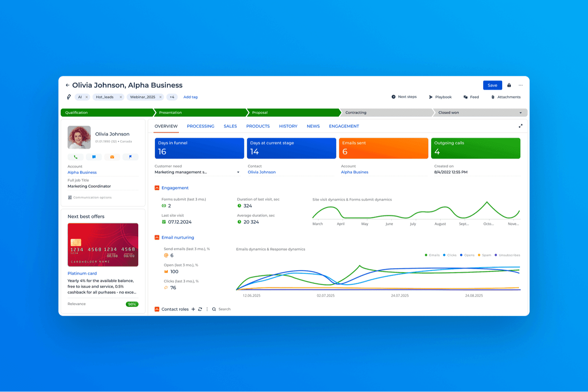Click the tag pen icon before AI tag
The image size is (588, 392).
coord(69,97)
